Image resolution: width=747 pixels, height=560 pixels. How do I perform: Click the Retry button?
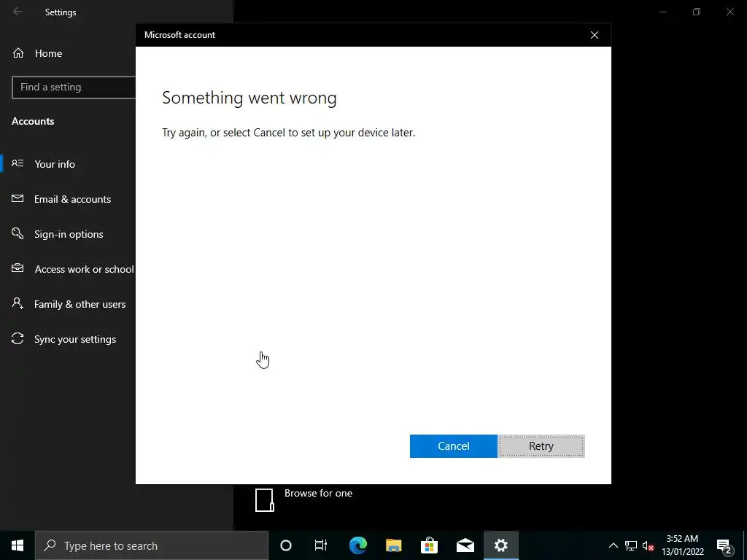click(541, 446)
